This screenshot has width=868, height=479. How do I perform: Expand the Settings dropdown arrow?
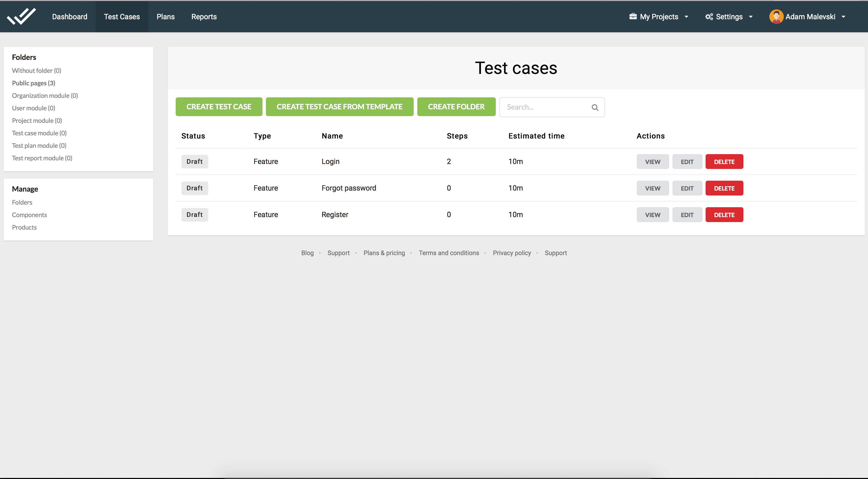point(751,17)
